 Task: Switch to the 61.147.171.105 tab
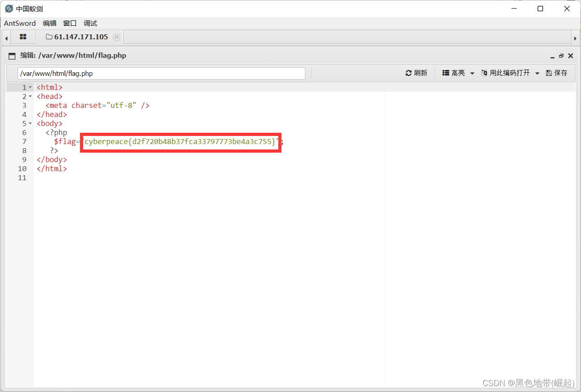click(81, 37)
